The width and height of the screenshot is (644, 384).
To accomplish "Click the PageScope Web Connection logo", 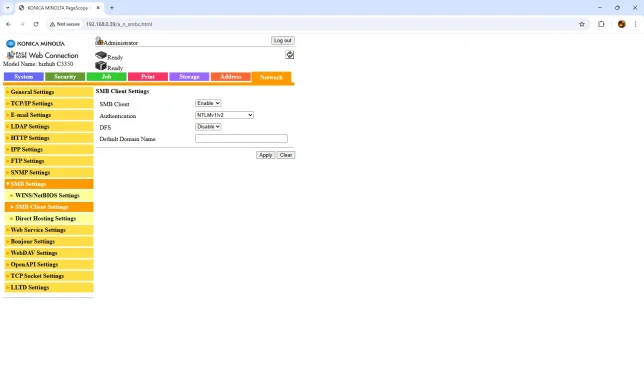I will pyautogui.click(x=42, y=55).
